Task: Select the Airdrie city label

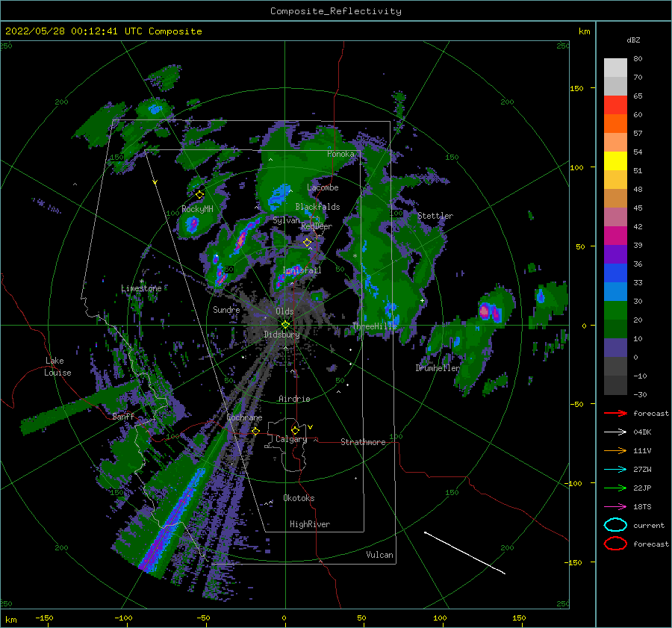Action: click(294, 399)
